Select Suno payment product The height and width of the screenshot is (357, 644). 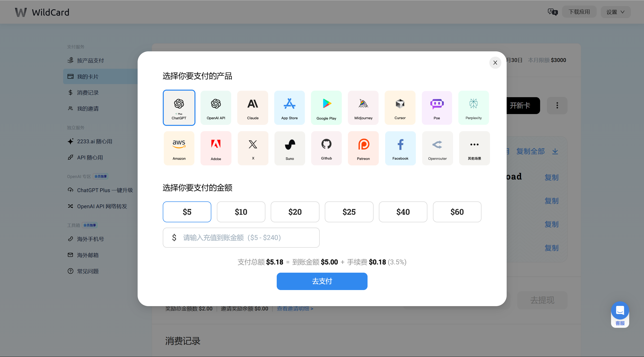(290, 148)
